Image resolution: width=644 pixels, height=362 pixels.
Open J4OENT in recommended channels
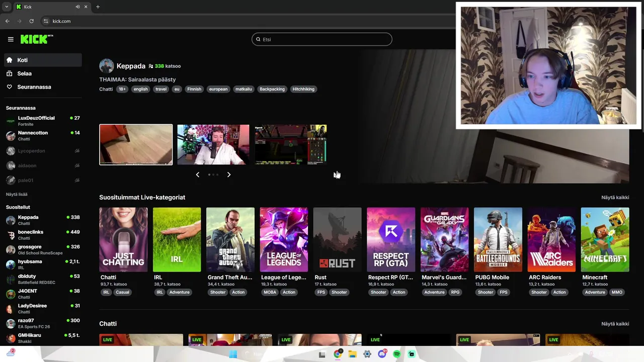[43, 294]
